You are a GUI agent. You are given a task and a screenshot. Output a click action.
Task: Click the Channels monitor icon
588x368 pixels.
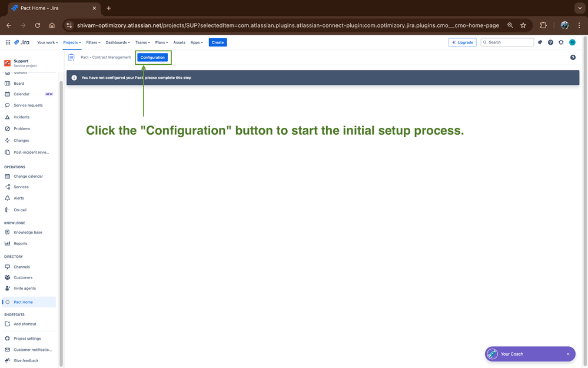point(7,267)
